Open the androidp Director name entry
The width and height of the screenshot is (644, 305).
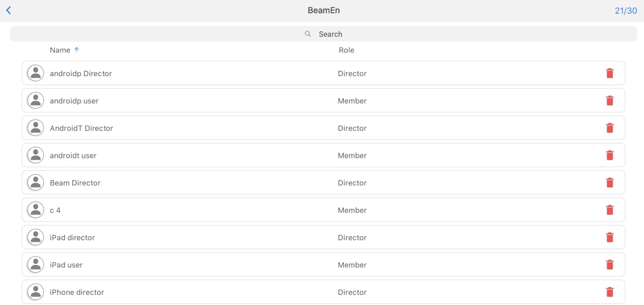pos(80,73)
